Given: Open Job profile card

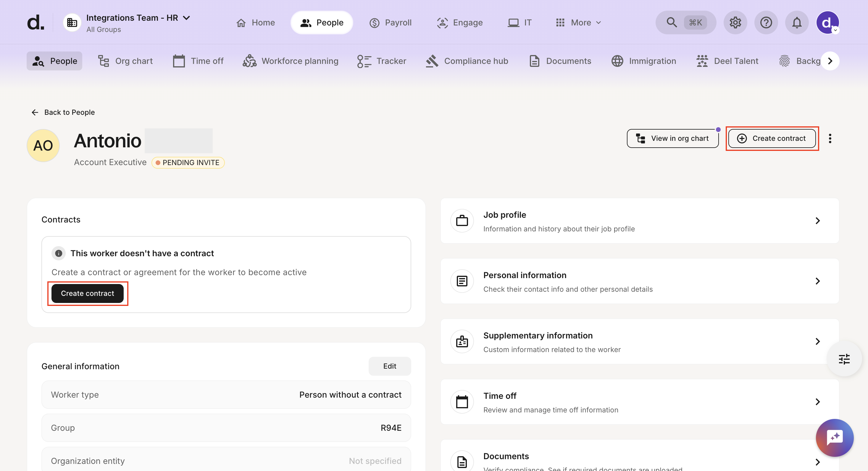Looking at the screenshot, I should (x=640, y=221).
